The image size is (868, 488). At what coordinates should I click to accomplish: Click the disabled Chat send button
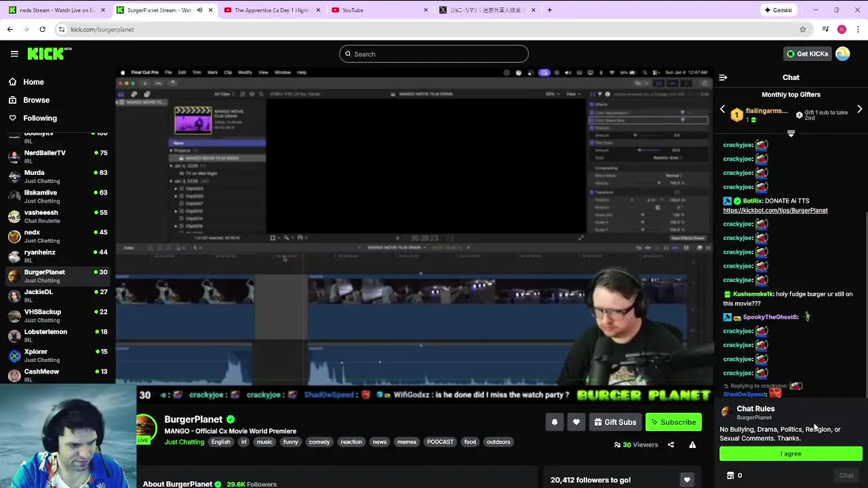846,476
